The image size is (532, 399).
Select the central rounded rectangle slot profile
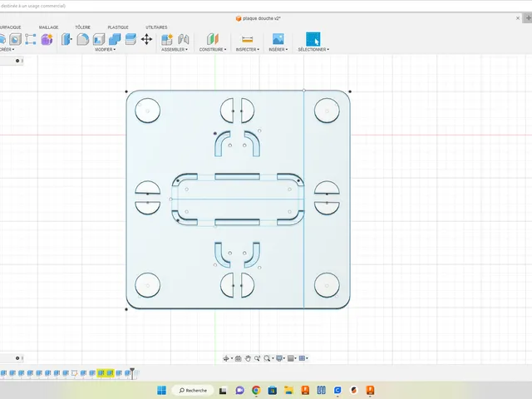[x=238, y=199]
